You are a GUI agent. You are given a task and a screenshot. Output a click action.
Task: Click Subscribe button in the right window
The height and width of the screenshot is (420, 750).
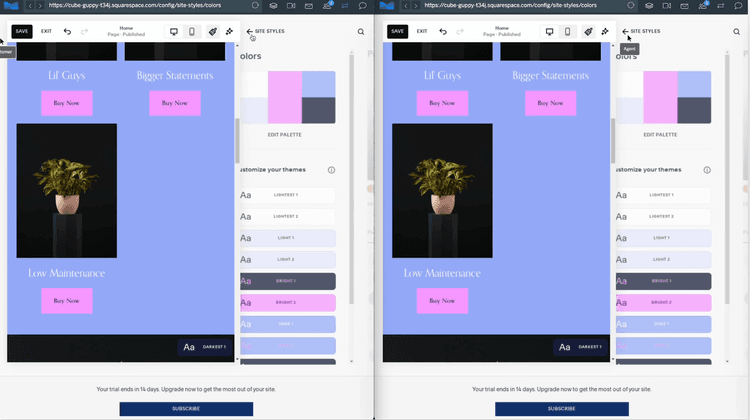pyautogui.click(x=561, y=408)
